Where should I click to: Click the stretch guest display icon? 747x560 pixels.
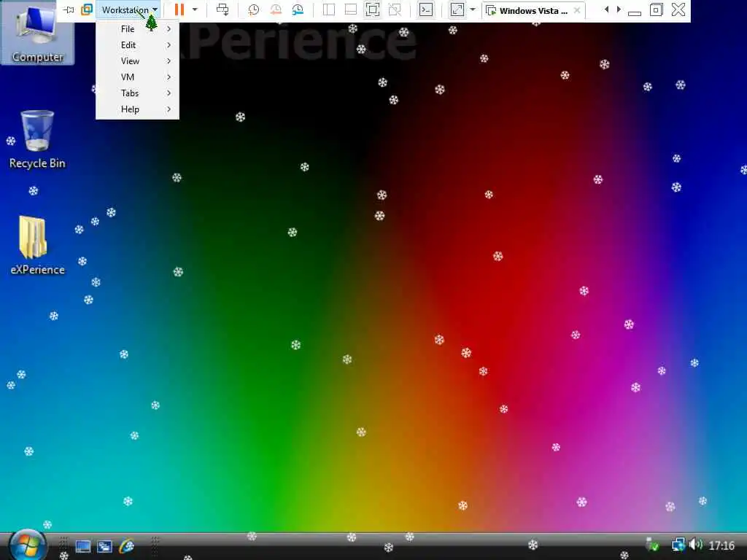(x=457, y=9)
